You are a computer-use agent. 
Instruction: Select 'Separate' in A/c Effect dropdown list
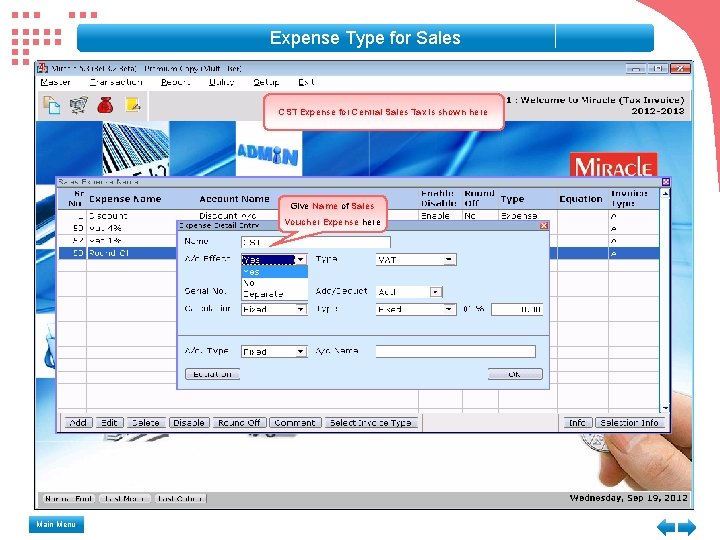coord(274,294)
